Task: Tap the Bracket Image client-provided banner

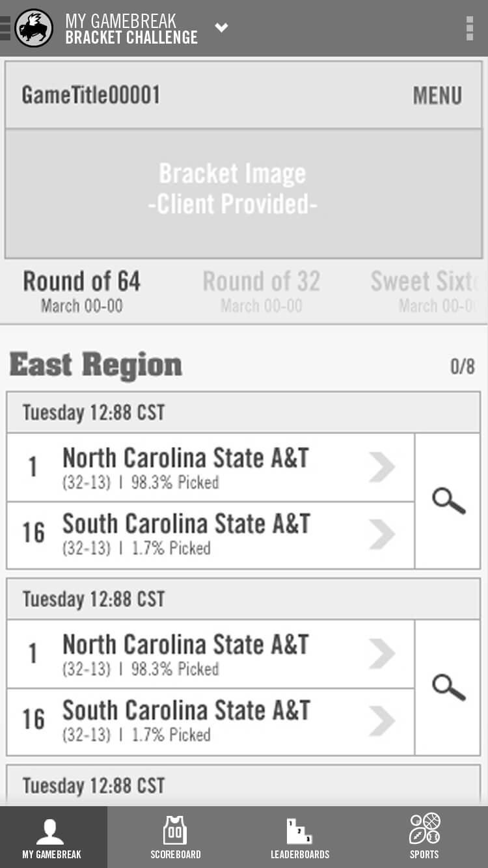Action: pos(232,189)
